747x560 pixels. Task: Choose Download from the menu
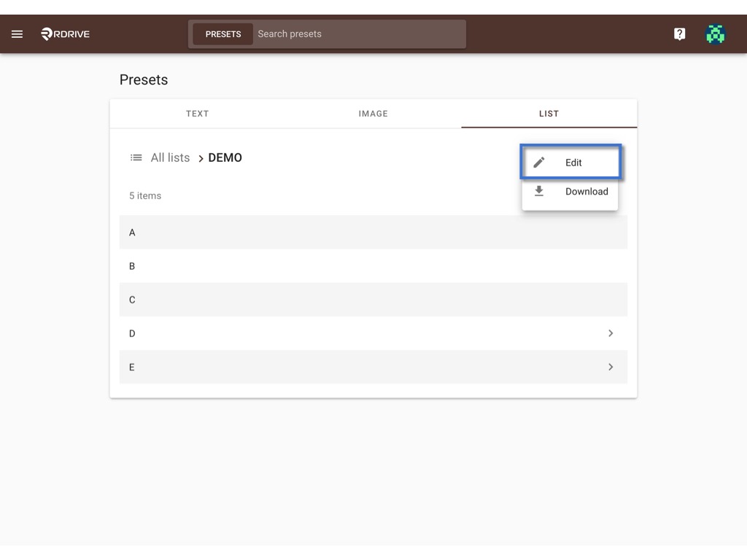point(570,192)
